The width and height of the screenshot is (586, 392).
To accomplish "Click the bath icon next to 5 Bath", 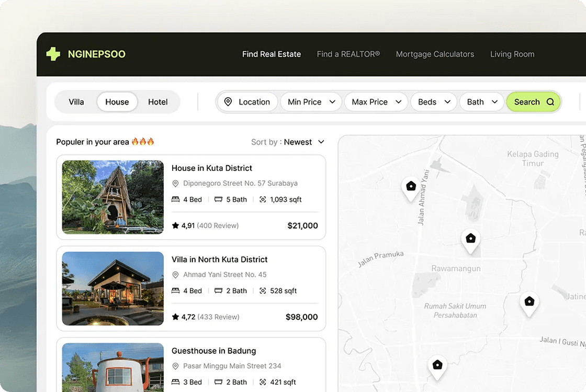I will pyautogui.click(x=218, y=199).
